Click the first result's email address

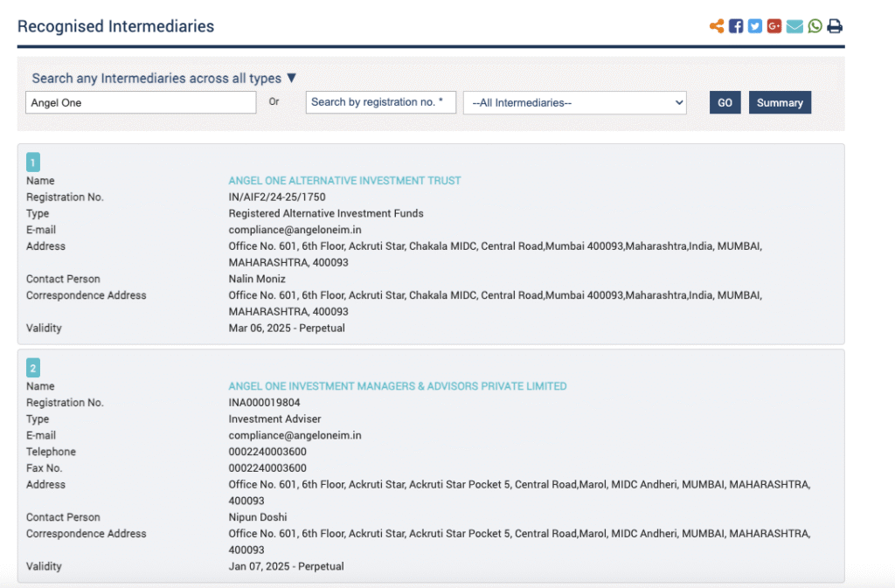295,230
